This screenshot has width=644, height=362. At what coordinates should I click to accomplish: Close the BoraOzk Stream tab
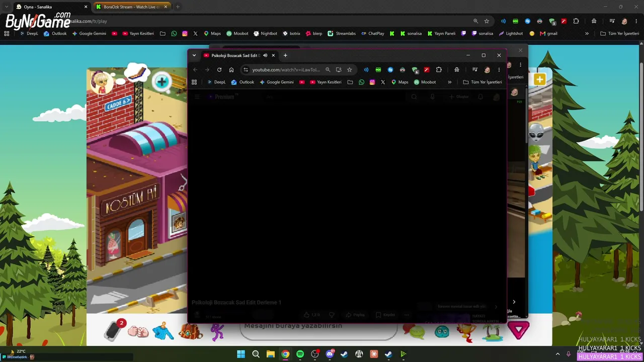(166, 7)
